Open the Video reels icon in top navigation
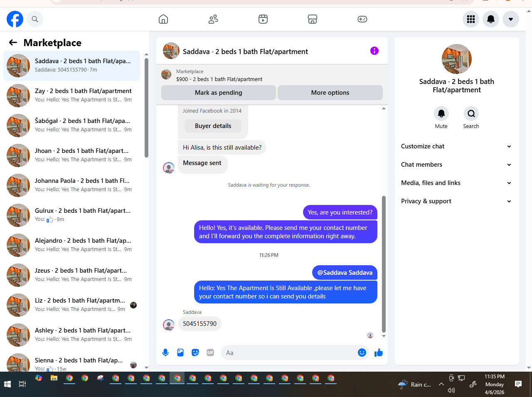Screen dimensions: 532x397 pyautogui.click(x=263, y=19)
